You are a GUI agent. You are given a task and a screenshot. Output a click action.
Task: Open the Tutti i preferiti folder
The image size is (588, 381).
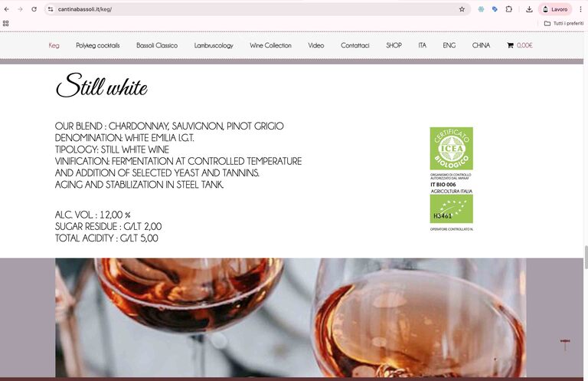[563, 23]
